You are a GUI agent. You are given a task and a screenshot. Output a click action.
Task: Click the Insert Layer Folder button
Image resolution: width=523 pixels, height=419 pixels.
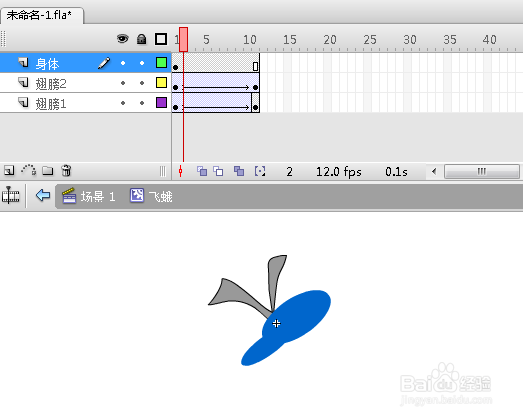coord(48,170)
